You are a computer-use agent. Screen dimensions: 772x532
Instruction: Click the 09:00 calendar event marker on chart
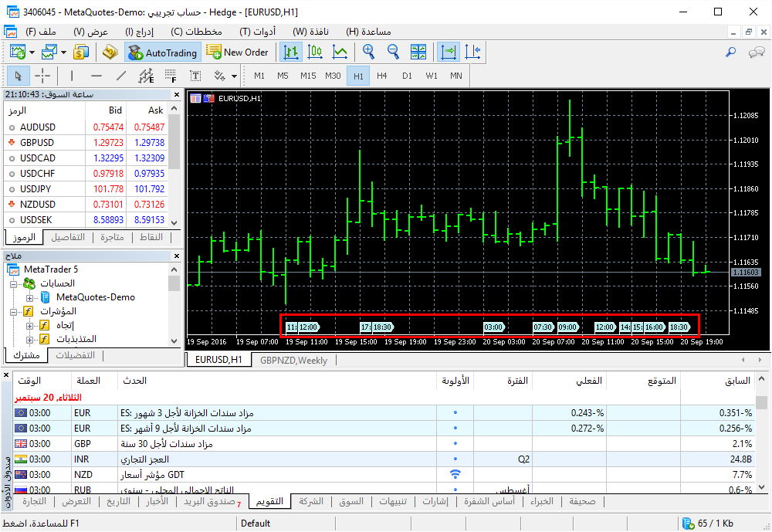(567, 327)
